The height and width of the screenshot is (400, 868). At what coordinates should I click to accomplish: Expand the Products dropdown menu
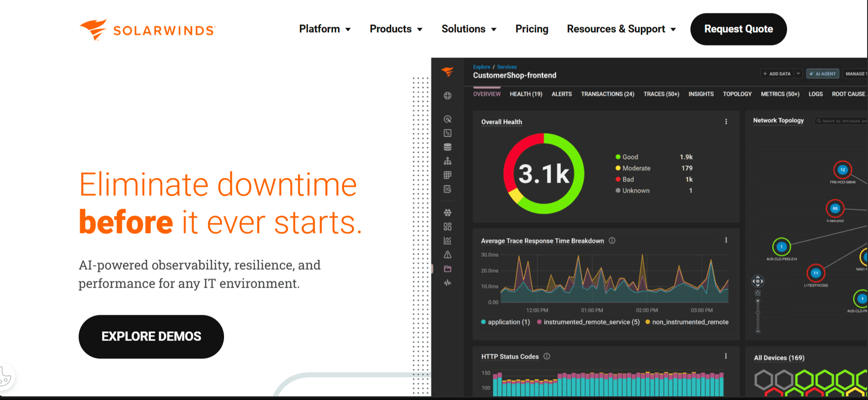pyautogui.click(x=396, y=29)
